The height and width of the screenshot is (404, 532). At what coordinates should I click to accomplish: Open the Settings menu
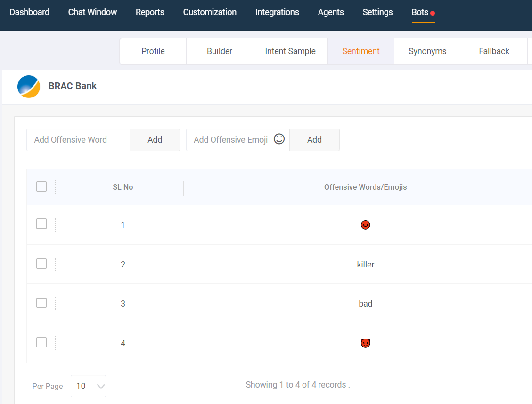[377, 12]
